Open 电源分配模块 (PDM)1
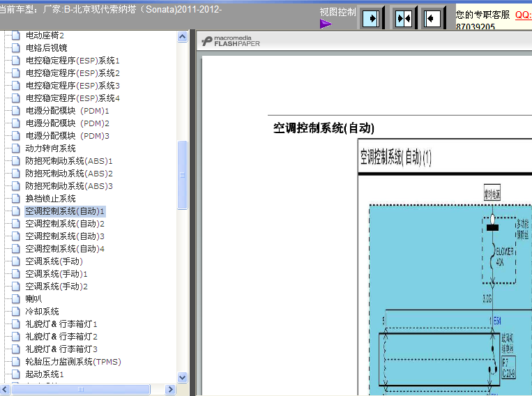The height and width of the screenshot is (396, 532). [x=67, y=111]
